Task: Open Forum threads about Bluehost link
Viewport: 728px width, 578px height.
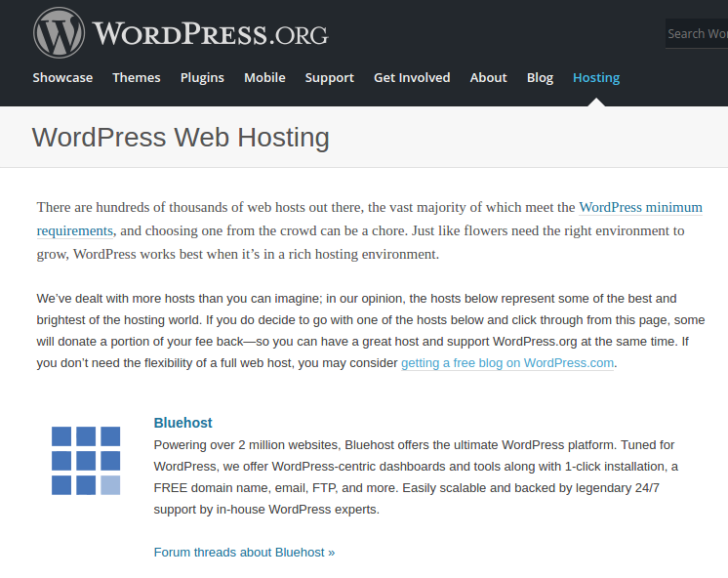Action: (x=244, y=552)
